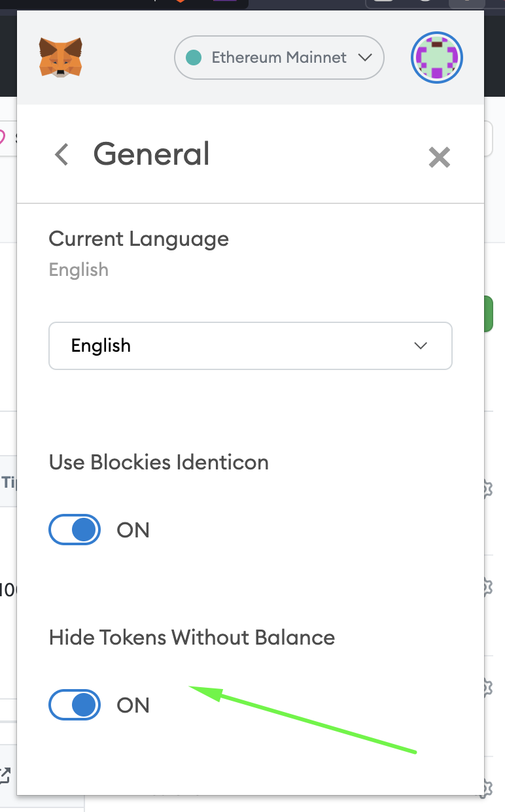
Task: Go back using the left chevron arrow
Action: 60,155
